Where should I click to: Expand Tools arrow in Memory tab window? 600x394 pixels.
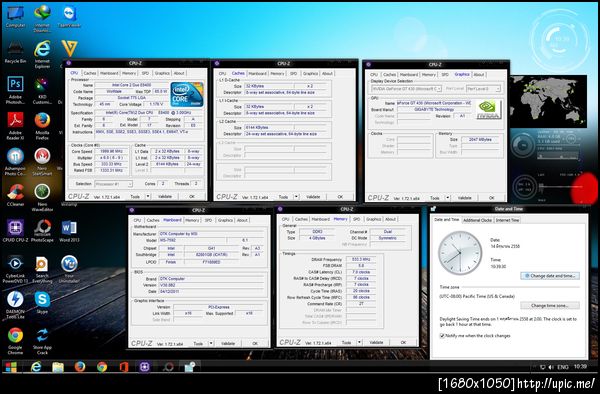pos(359,342)
